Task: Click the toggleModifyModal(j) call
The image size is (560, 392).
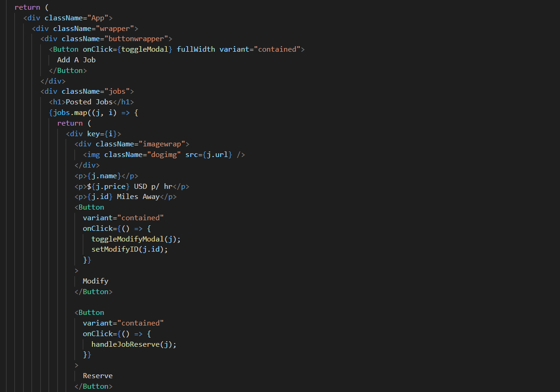Action: (134, 239)
